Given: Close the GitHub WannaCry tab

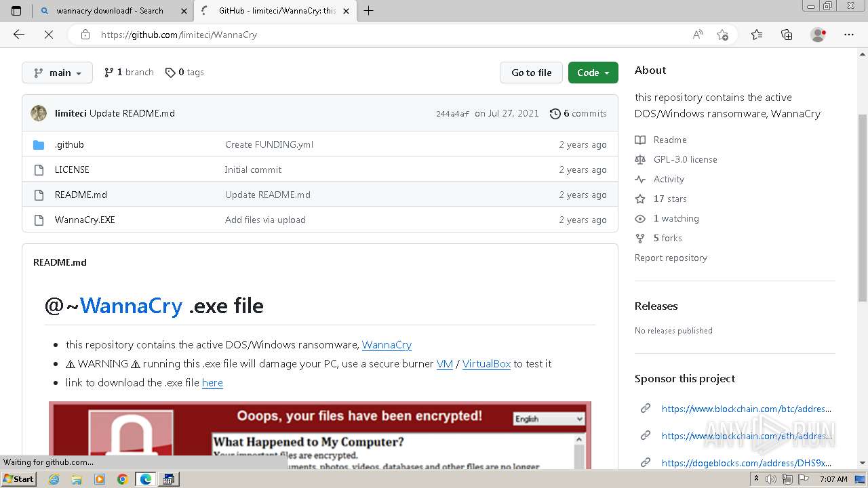Looking at the screenshot, I should click(347, 11).
